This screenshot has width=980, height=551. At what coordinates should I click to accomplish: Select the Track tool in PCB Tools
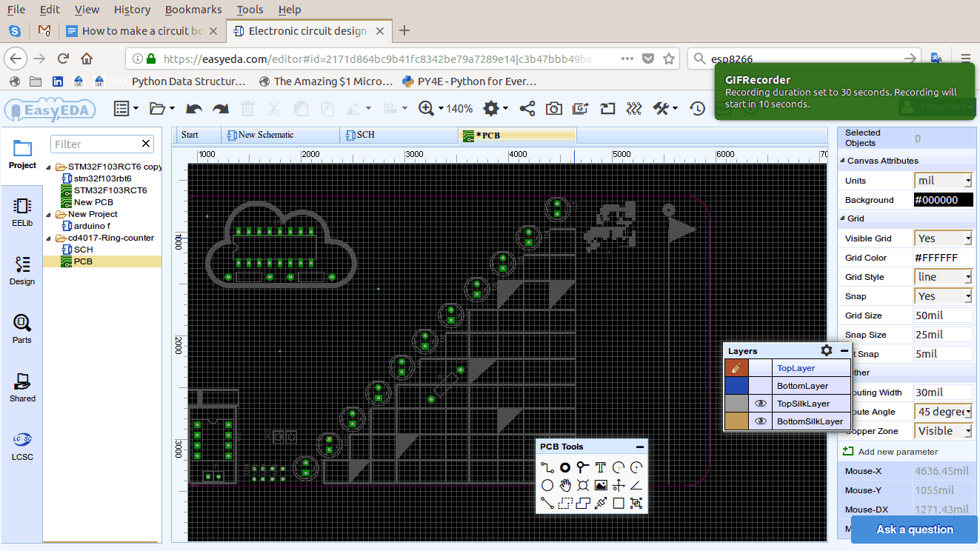pyautogui.click(x=547, y=467)
